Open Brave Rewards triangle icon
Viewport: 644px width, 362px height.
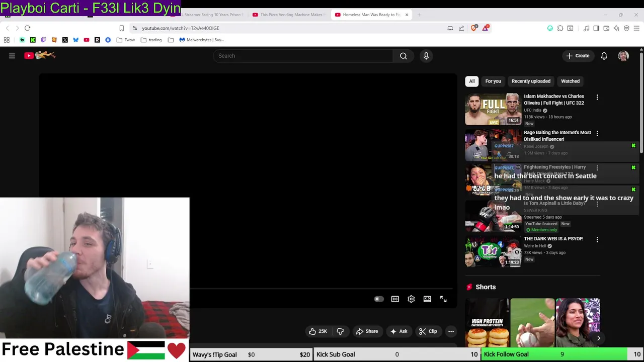click(486, 28)
